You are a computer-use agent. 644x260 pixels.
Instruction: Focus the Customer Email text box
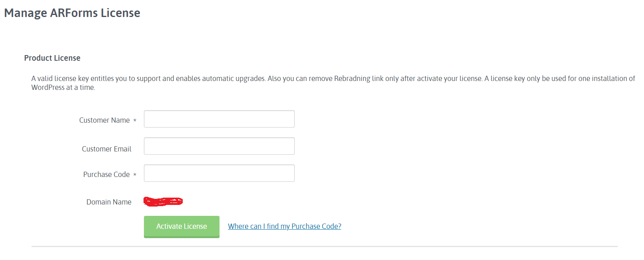coord(219,146)
